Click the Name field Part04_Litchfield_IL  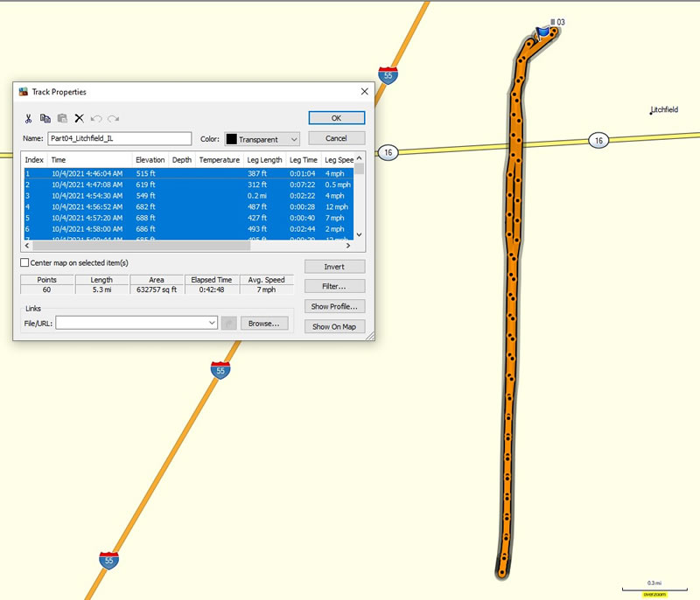pos(120,138)
